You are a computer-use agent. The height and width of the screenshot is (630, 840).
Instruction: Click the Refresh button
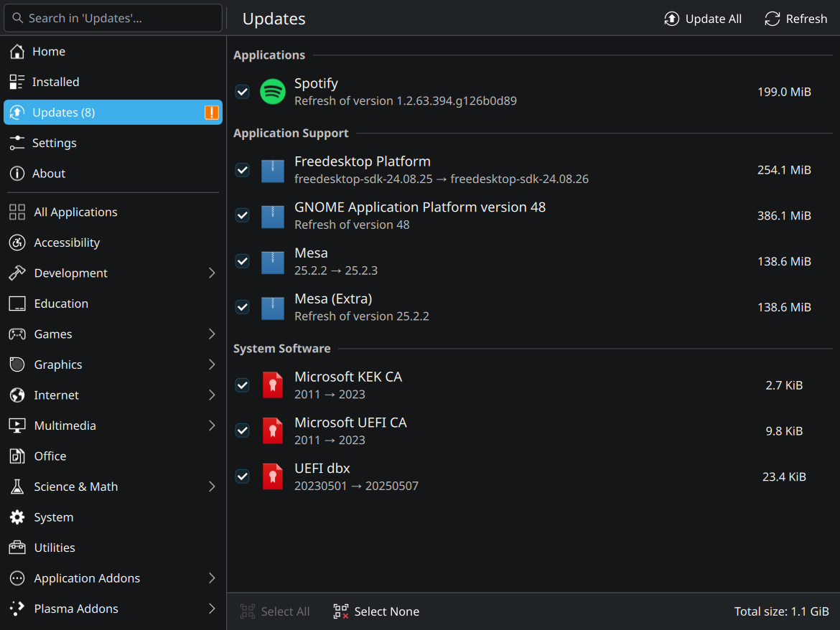[x=795, y=19]
